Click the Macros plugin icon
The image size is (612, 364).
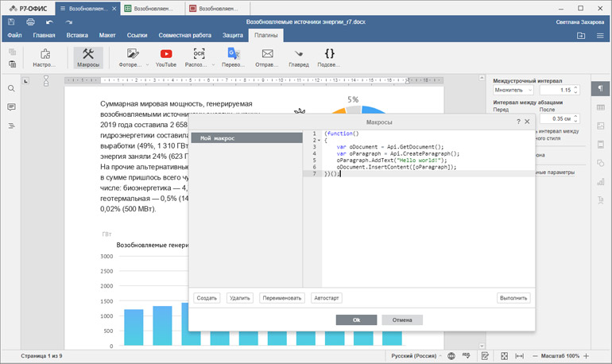click(x=89, y=57)
